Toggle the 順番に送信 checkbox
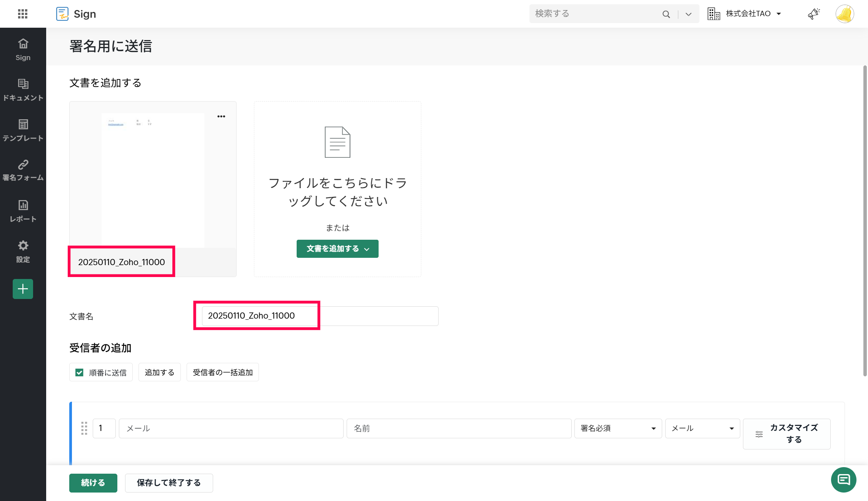The image size is (868, 501). [x=79, y=372]
